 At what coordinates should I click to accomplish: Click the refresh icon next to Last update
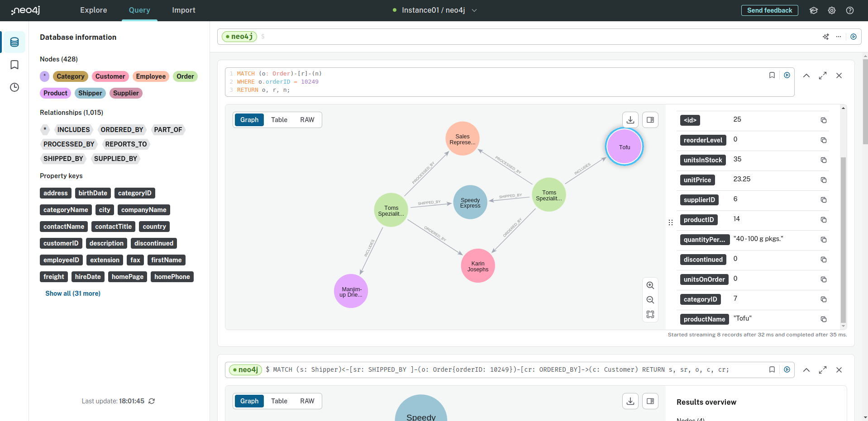coord(152,401)
